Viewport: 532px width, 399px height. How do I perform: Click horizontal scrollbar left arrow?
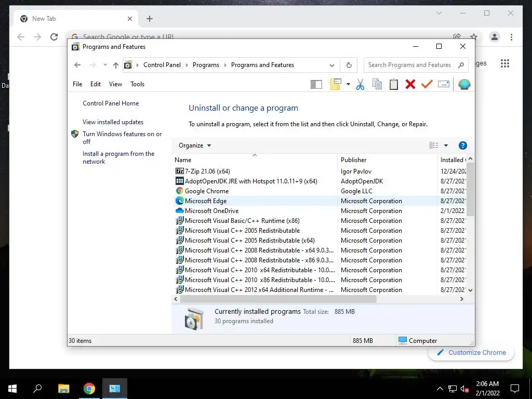point(176,299)
